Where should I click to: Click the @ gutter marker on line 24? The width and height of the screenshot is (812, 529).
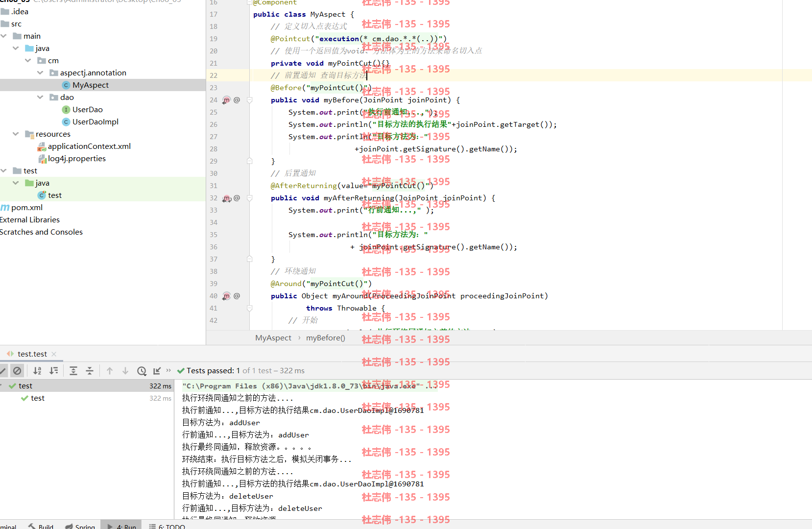point(237,99)
